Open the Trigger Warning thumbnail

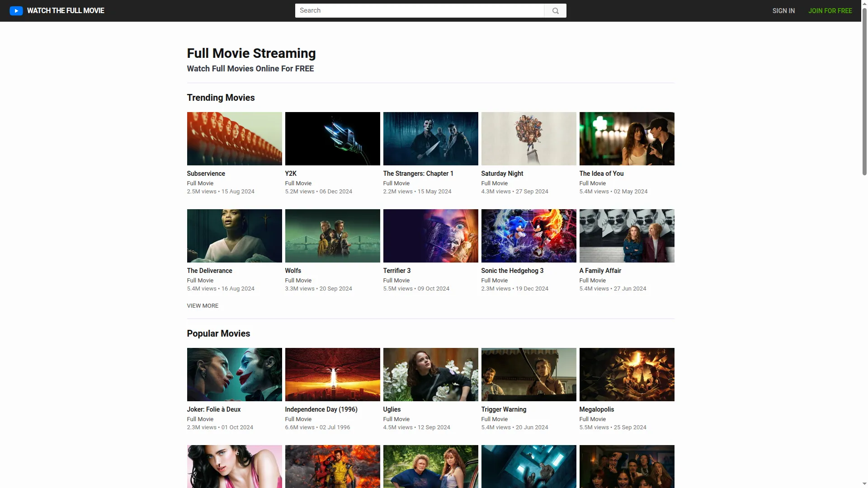[528, 375]
